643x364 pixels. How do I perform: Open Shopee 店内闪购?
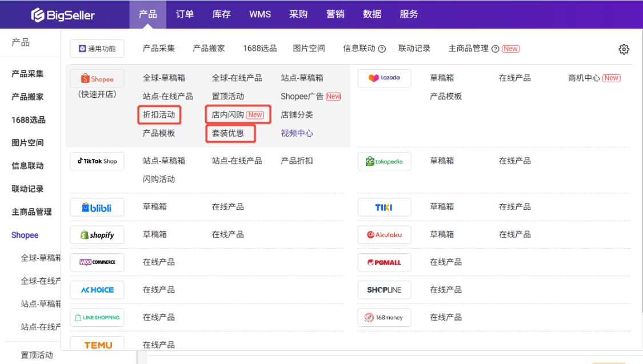[227, 115]
